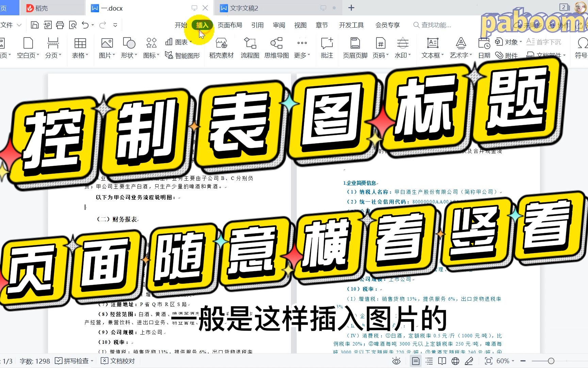Switch to page layout view
The width and height of the screenshot is (588, 368).
415,361
